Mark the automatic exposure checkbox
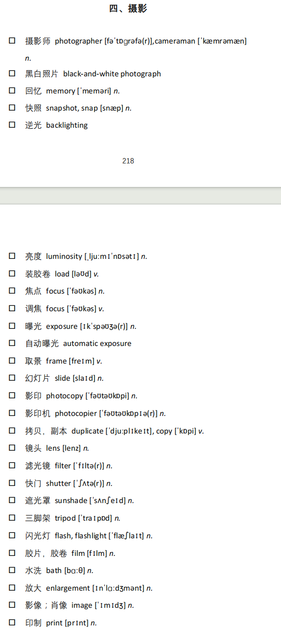 click(12, 343)
